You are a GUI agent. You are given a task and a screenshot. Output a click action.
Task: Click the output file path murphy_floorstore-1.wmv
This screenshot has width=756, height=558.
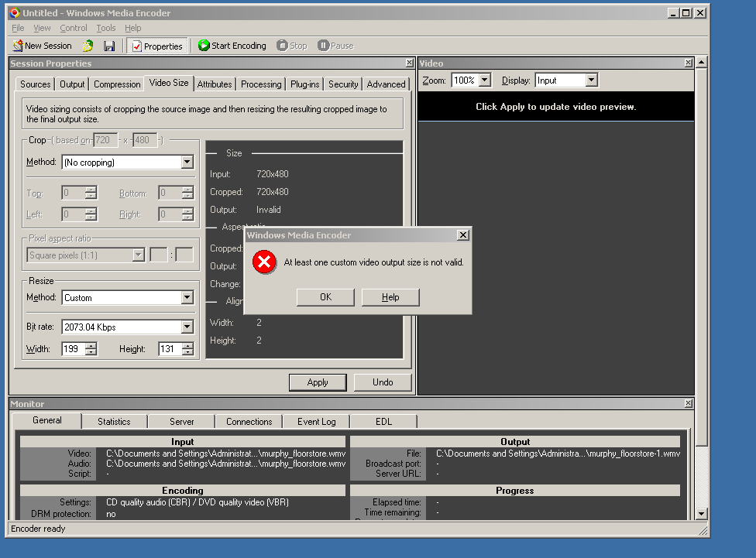coord(558,454)
